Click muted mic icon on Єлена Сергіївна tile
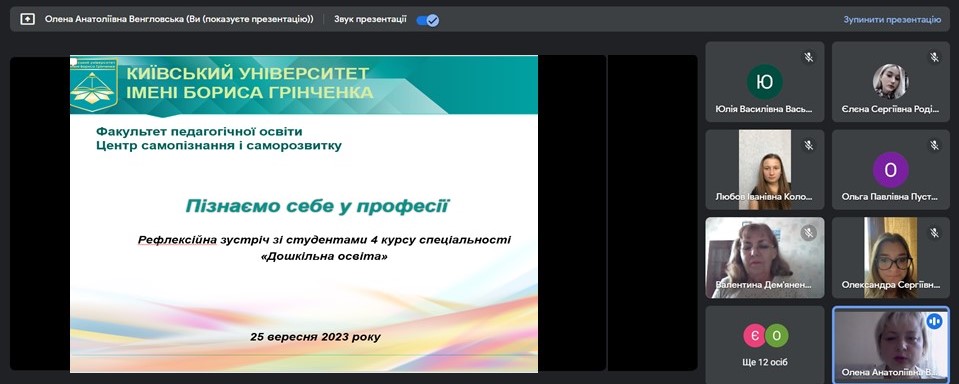Viewport: 959px width, 384px height. pos(934,57)
